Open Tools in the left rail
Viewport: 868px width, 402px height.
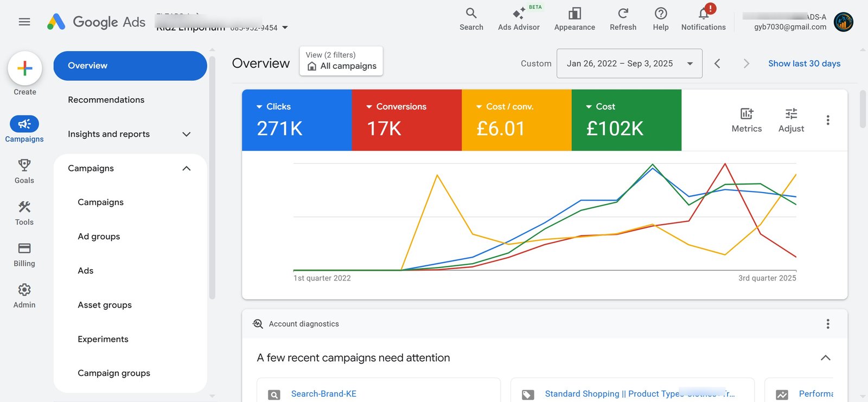point(24,213)
